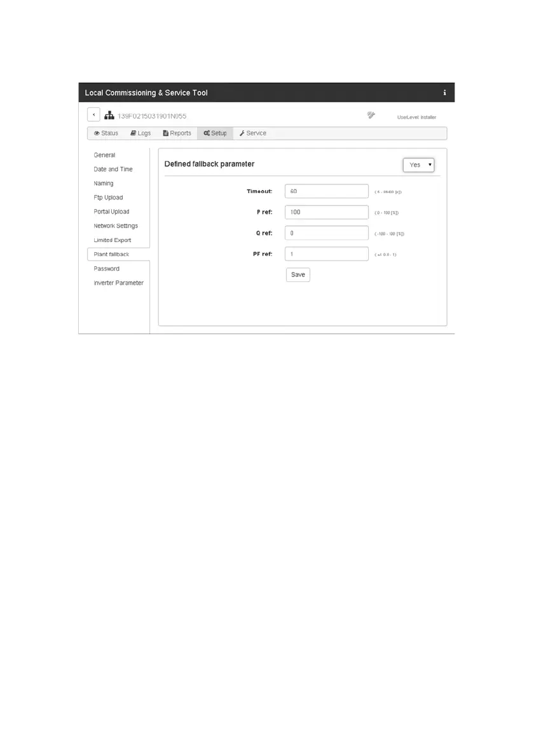534x756 pixels.
Task: Click the info icon in header
Action: point(444,93)
